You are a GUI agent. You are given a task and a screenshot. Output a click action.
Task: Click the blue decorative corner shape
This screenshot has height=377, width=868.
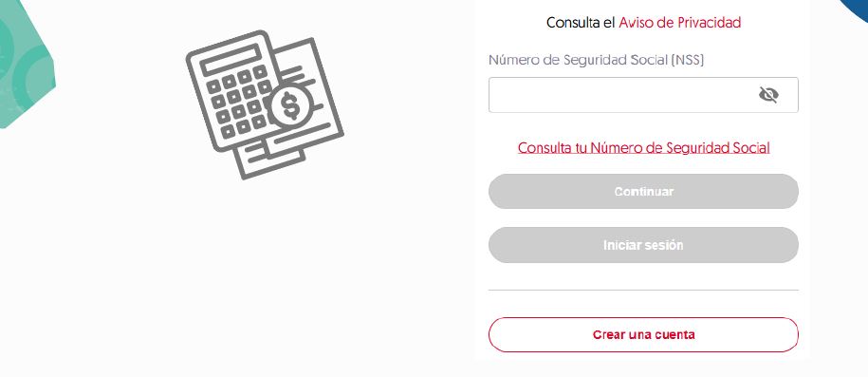pyautogui.click(x=856, y=9)
